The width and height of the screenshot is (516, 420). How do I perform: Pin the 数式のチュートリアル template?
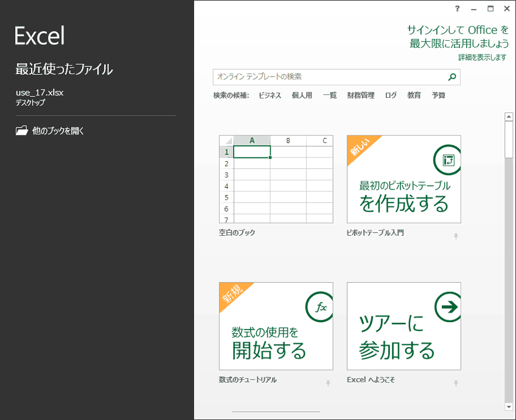[x=328, y=383]
